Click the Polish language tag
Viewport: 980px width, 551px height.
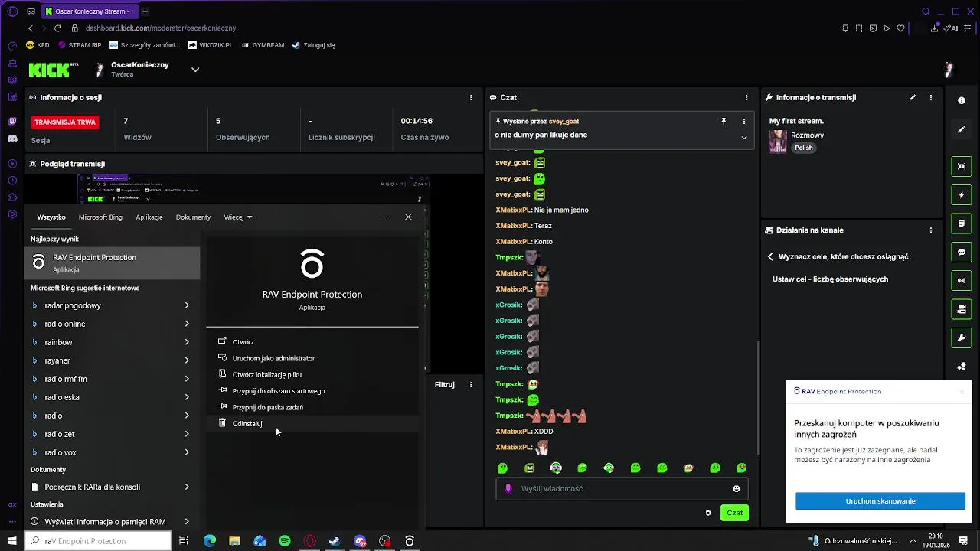point(804,148)
